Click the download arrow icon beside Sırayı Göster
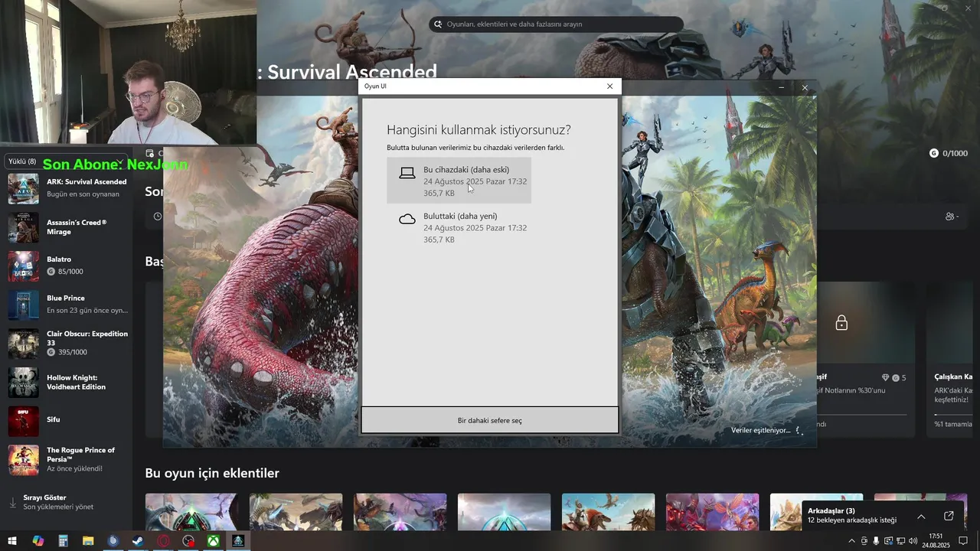Screen dimensions: 980x551 12,503
